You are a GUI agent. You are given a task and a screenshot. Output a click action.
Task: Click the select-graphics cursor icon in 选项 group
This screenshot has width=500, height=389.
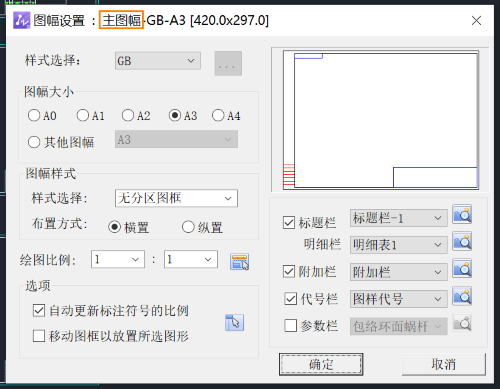pyautogui.click(x=235, y=322)
